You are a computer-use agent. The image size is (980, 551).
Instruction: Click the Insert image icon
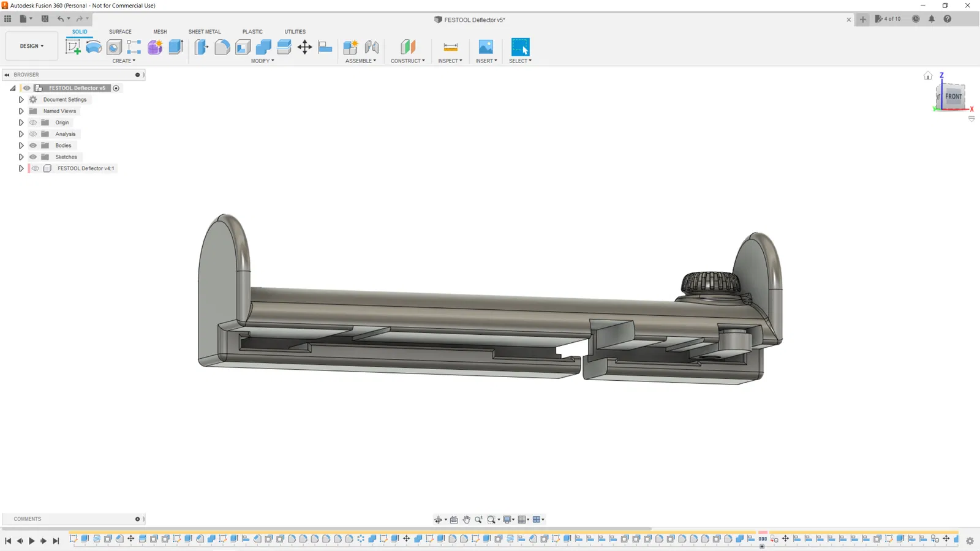(486, 47)
